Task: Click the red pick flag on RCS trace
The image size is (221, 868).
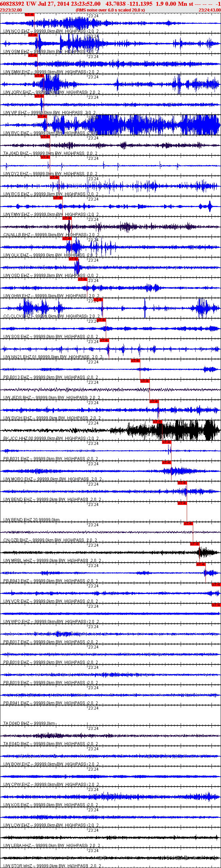Action: pos(54,177)
